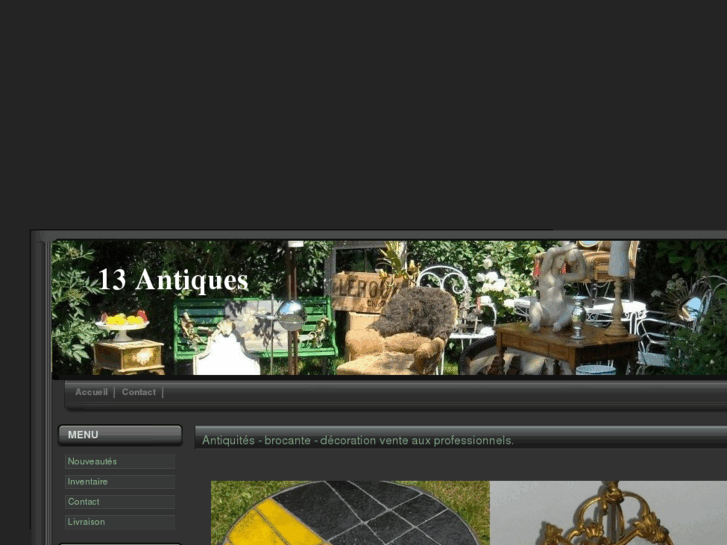The width and height of the screenshot is (727, 545).
Task: Click the 13 Antiques banner title
Action: tap(173, 280)
